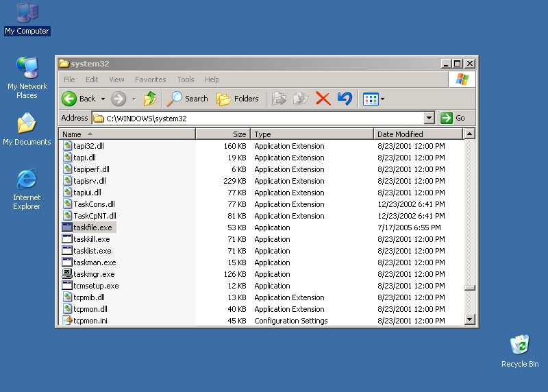The height and width of the screenshot is (392, 548).
Task: Go up one folder level
Action: coord(150,99)
